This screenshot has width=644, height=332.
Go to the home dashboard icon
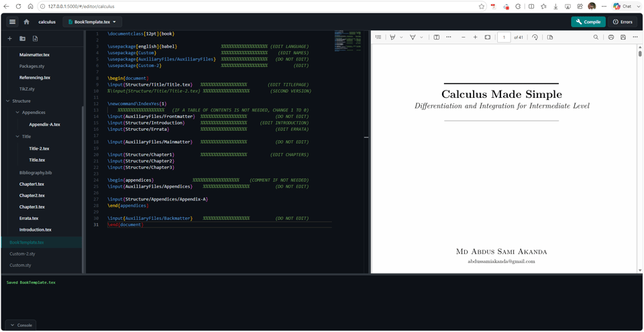[x=27, y=21]
